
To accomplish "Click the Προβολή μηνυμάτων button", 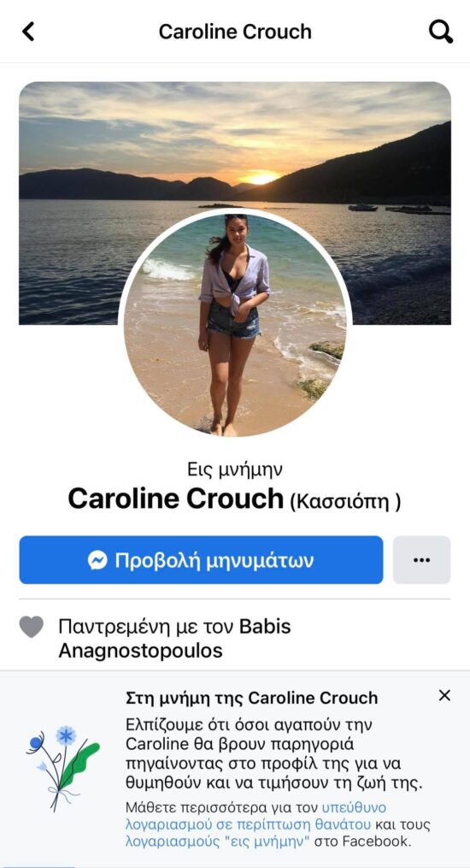I will click(x=202, y=559).
